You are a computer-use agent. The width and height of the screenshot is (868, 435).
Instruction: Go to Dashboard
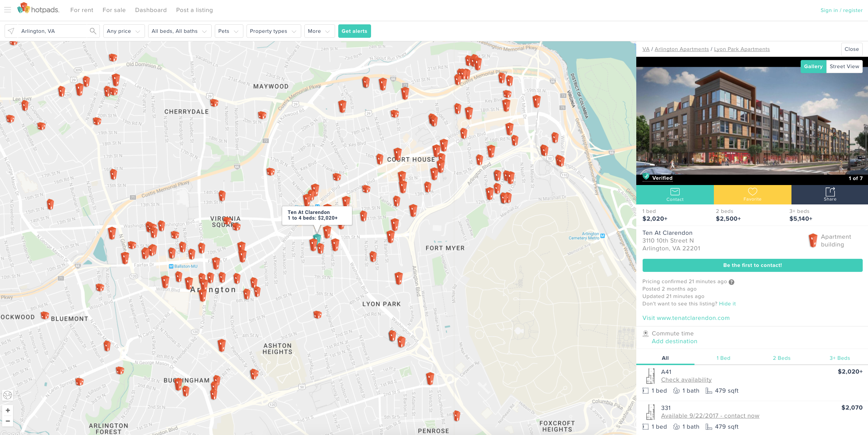coord(151,10)
